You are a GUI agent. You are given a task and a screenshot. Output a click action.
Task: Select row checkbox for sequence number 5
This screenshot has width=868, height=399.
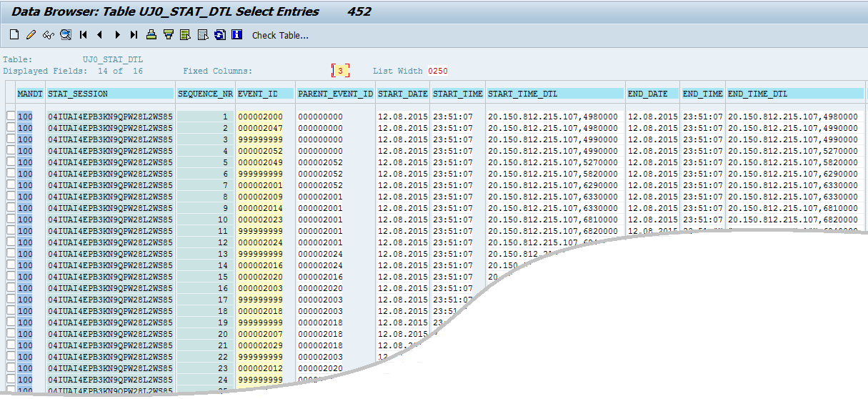tap(10, 162)
